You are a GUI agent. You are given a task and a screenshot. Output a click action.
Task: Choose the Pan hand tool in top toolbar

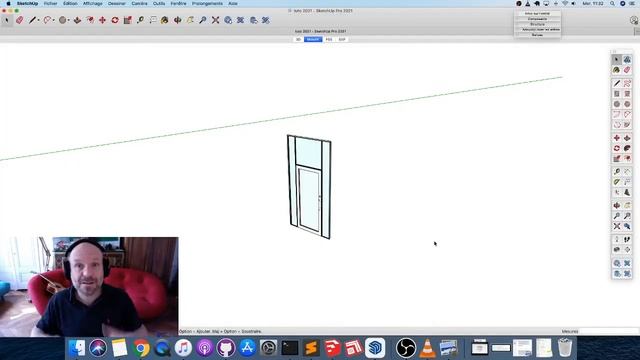pos(190,20)
